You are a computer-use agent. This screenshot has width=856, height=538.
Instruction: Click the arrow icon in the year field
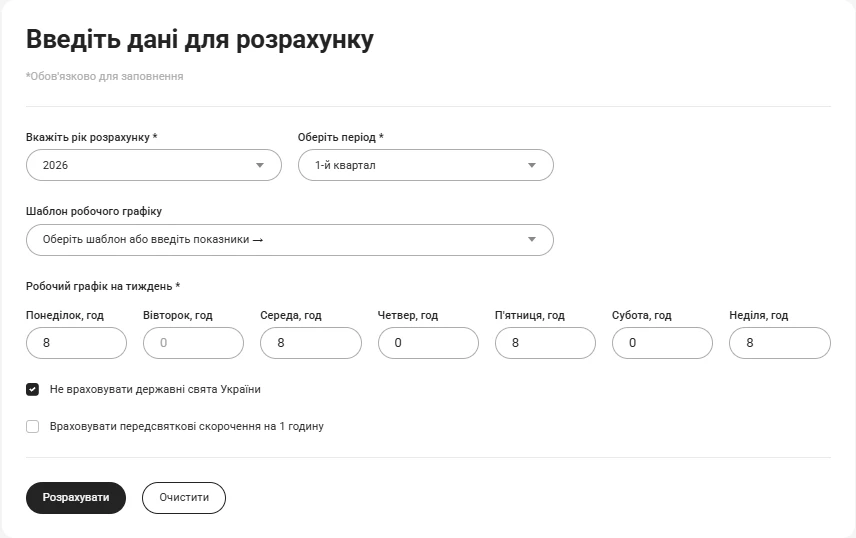tap(260, 165)
